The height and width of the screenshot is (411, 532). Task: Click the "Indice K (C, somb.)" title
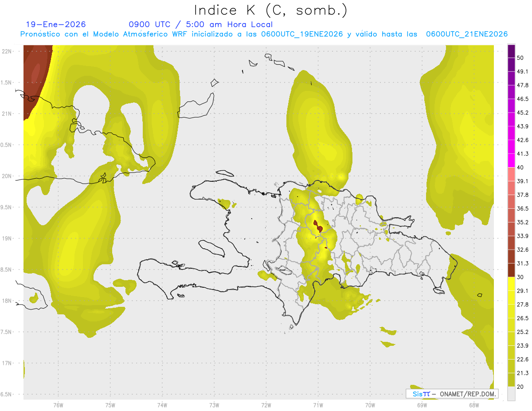[271, 10]
